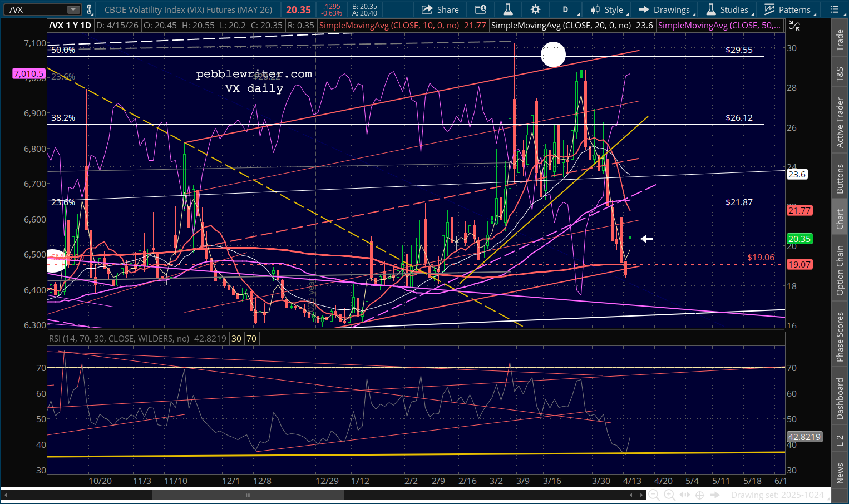
Task: Click the scroll-to-right arrow icon
Action: click(715, 495)
